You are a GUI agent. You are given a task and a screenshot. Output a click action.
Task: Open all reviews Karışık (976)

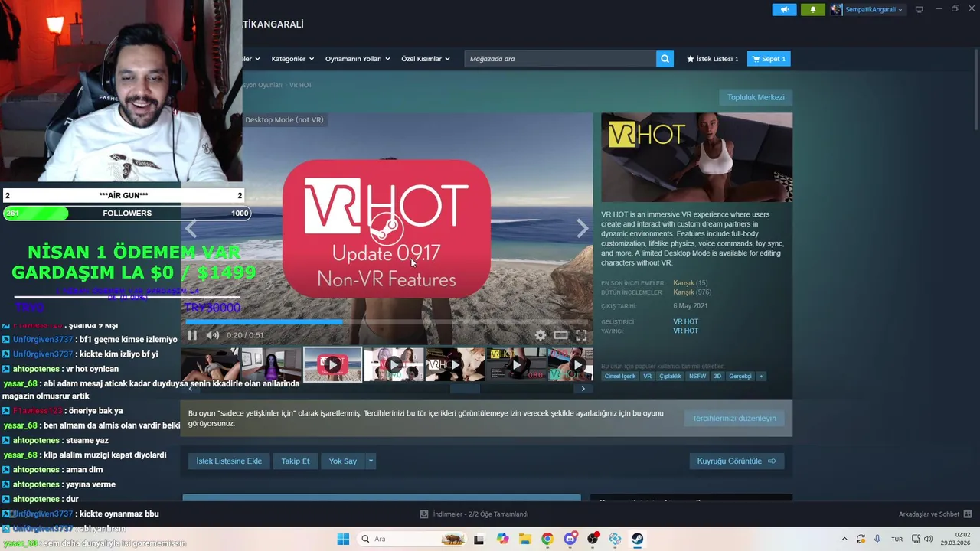692,292
